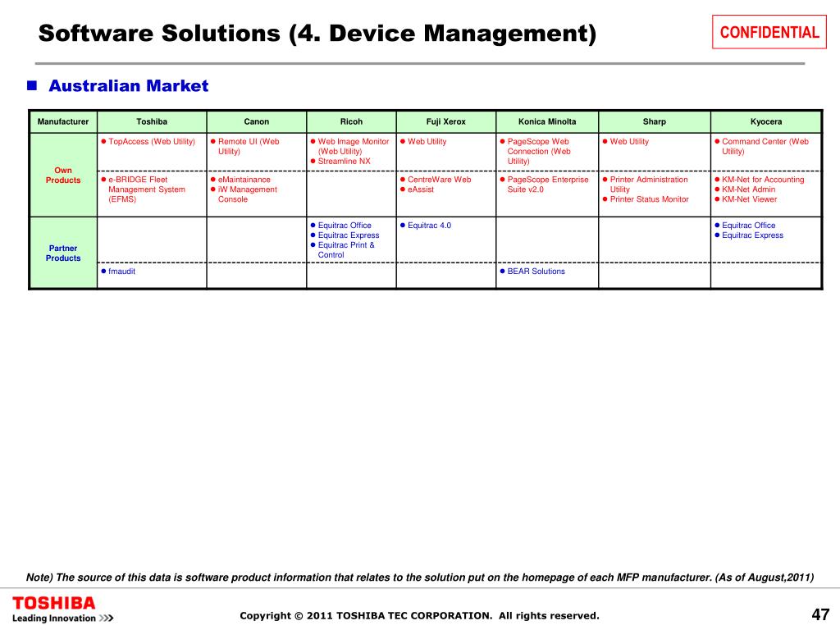Select the Konica Minolta column header
840x630 pixels.
pyautogui.click(x=547, y=121)
